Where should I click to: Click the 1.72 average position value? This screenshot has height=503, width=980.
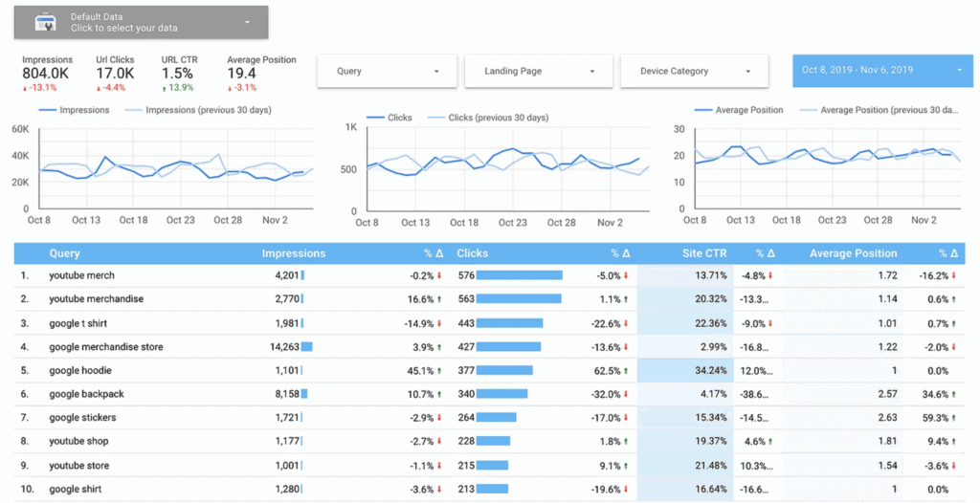pos(887,275)
